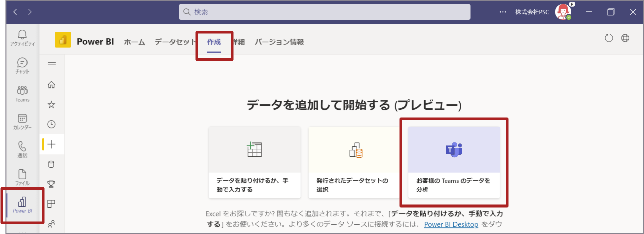Open the user profile avatar menu

point(563,12)
